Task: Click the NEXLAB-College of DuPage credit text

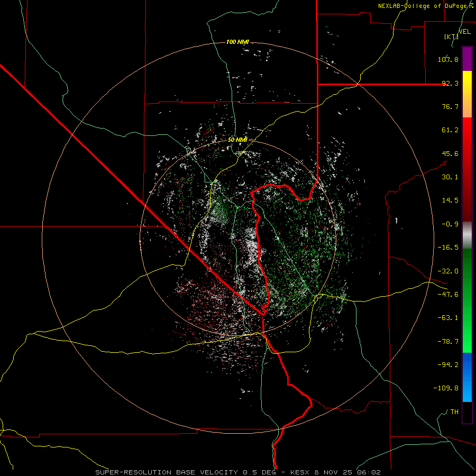Action: coord(425,6)
